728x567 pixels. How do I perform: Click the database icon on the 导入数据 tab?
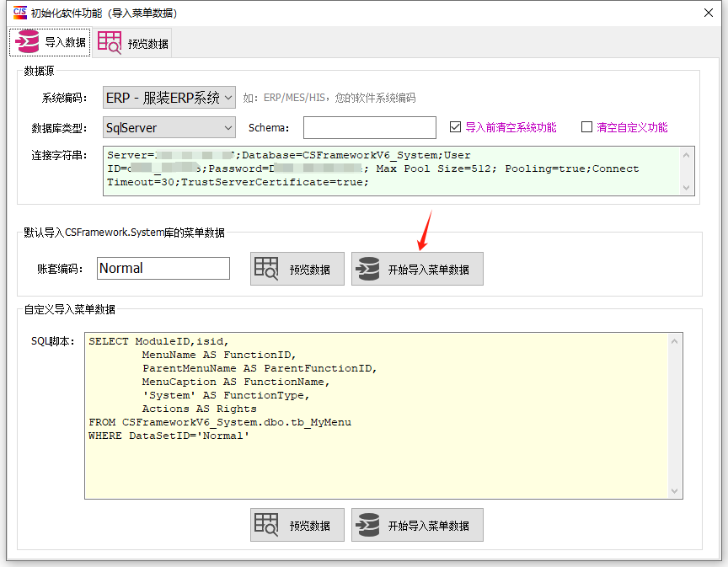click(x=26, y=41)
